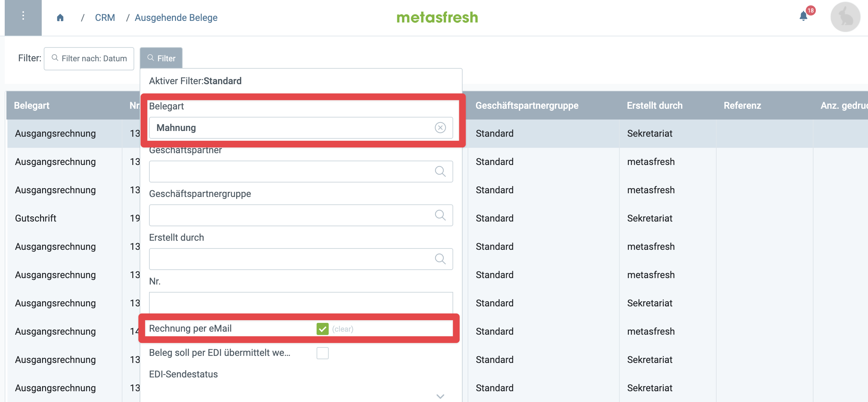Click Erstellt durch search magnifier icon

(440, 259)
